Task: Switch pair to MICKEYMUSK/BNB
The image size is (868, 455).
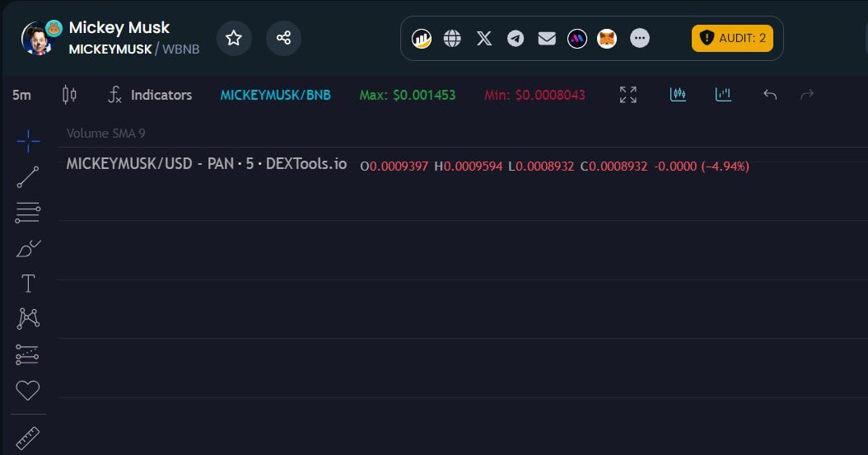Action: tap(275, 95)
